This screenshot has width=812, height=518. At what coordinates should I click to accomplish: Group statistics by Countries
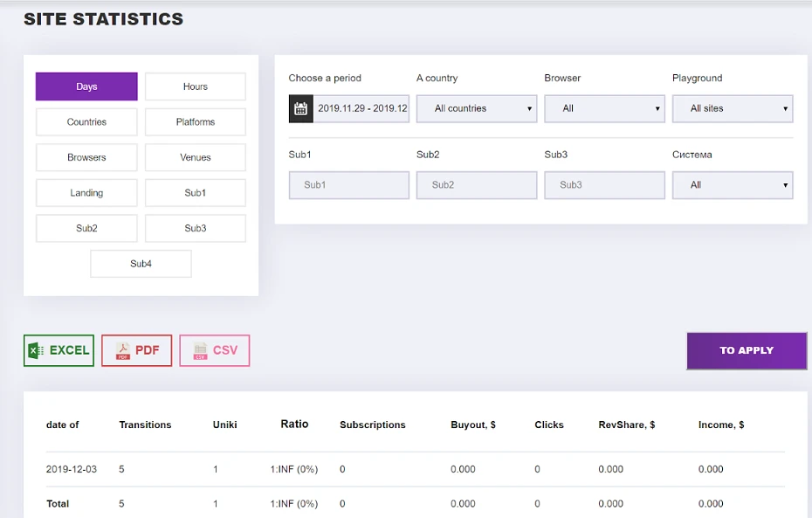(86, 121)
